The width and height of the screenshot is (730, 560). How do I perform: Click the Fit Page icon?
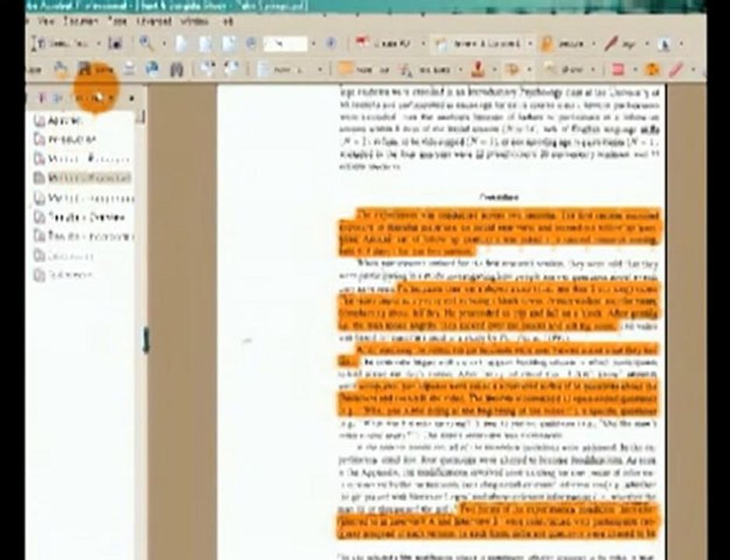point(204,44)
